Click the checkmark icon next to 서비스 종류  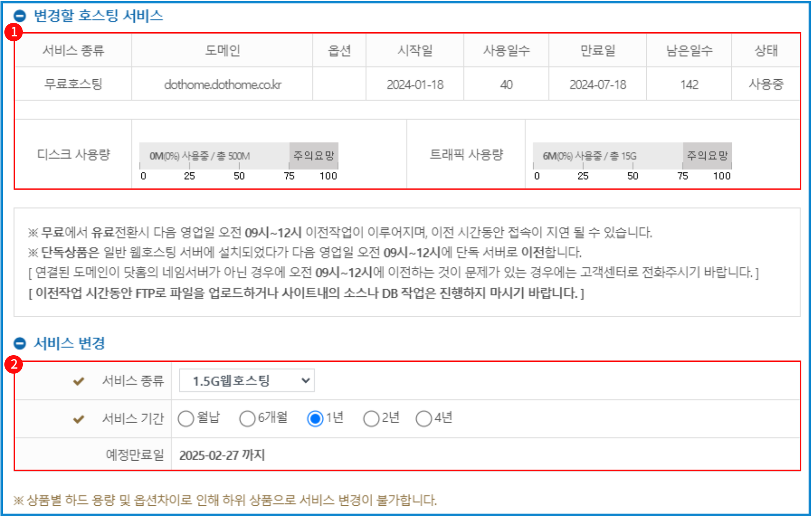click(x=79, y=381)
